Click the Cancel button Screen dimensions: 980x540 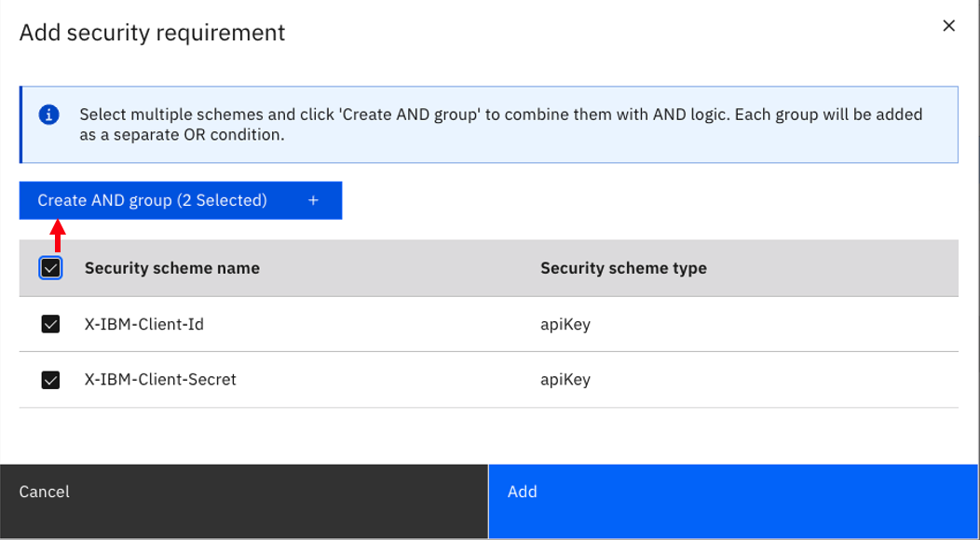point(244,501)
